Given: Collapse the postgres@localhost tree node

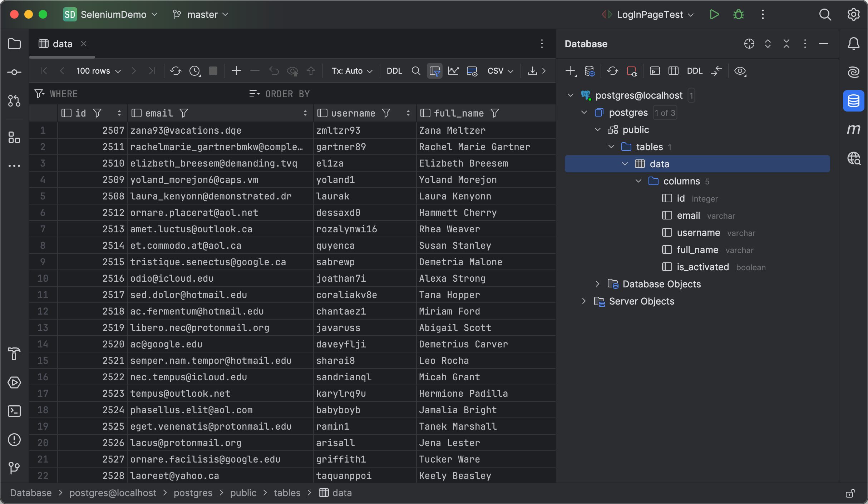Looking at the screenshot, I should [571, 95].
